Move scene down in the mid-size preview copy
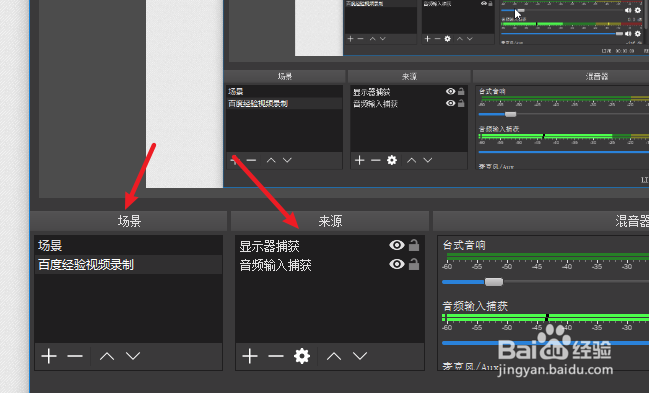This screenshot has width=649, height=393. pyautogui.click(x=287, y=160)
